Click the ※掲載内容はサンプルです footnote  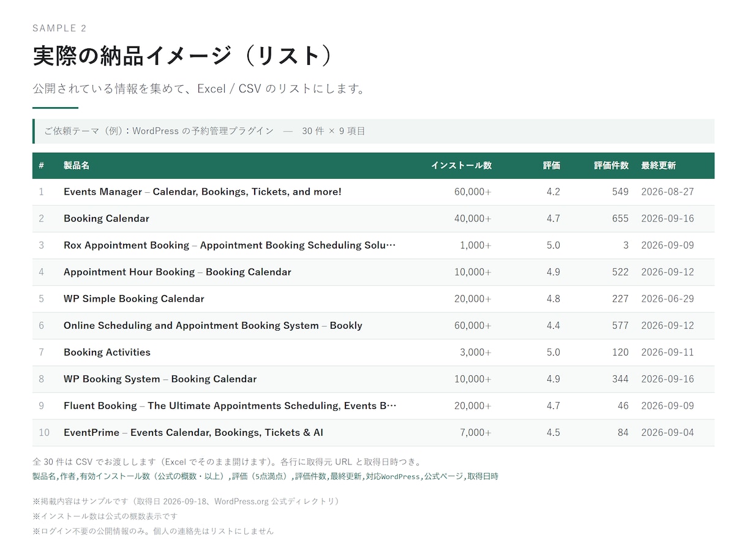tap(186, 501)
